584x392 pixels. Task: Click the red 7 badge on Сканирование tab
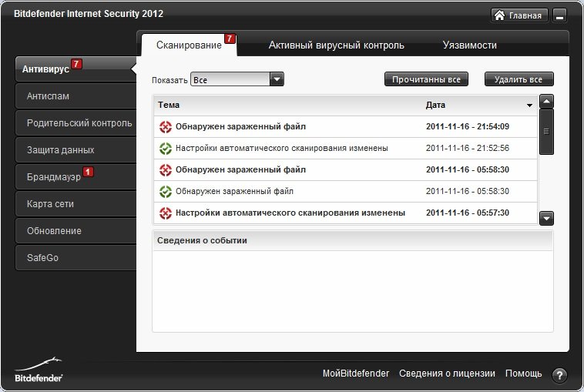click(x=230, y=39)
